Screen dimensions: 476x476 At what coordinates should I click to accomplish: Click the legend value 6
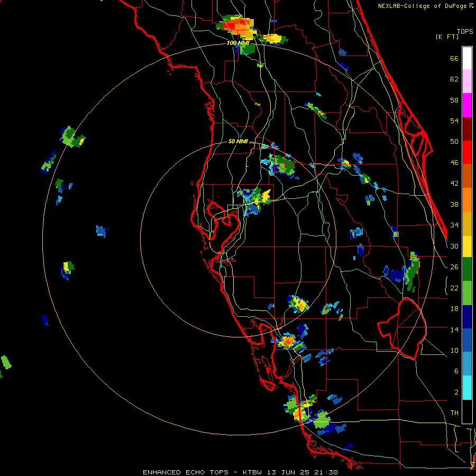[456, 371]
